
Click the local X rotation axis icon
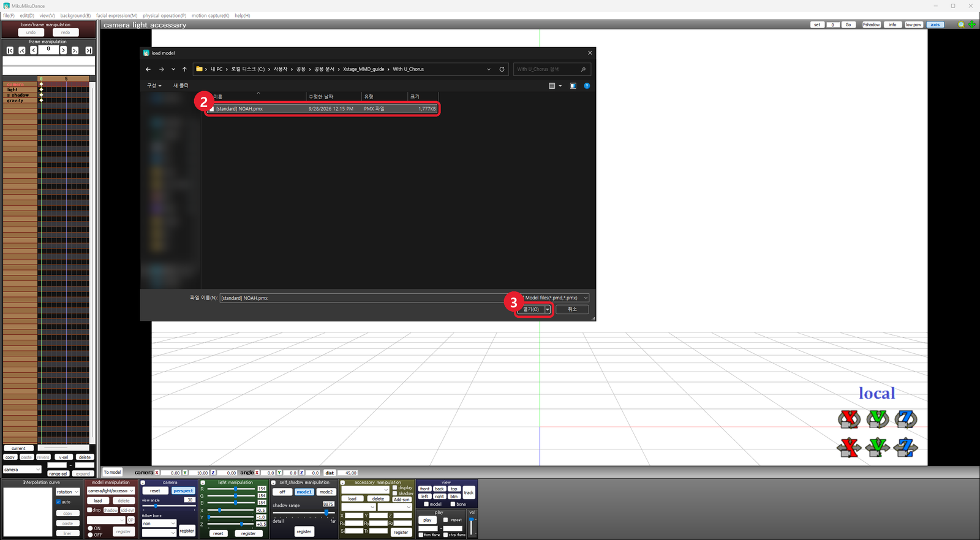849,419
